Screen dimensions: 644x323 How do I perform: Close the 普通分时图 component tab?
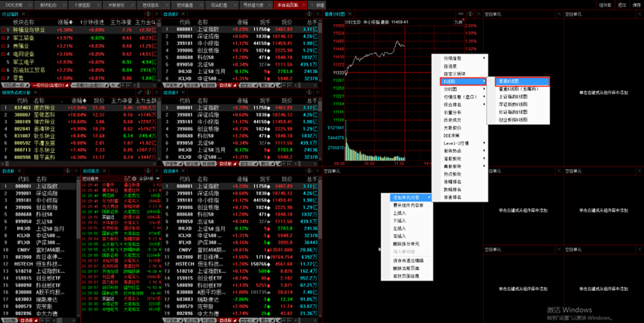[350, 14]
